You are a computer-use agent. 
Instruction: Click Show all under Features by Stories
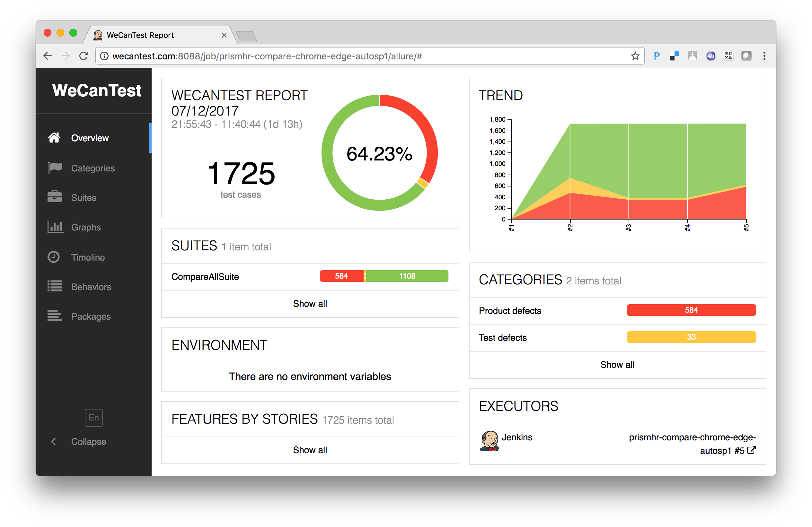pos(310,450)
